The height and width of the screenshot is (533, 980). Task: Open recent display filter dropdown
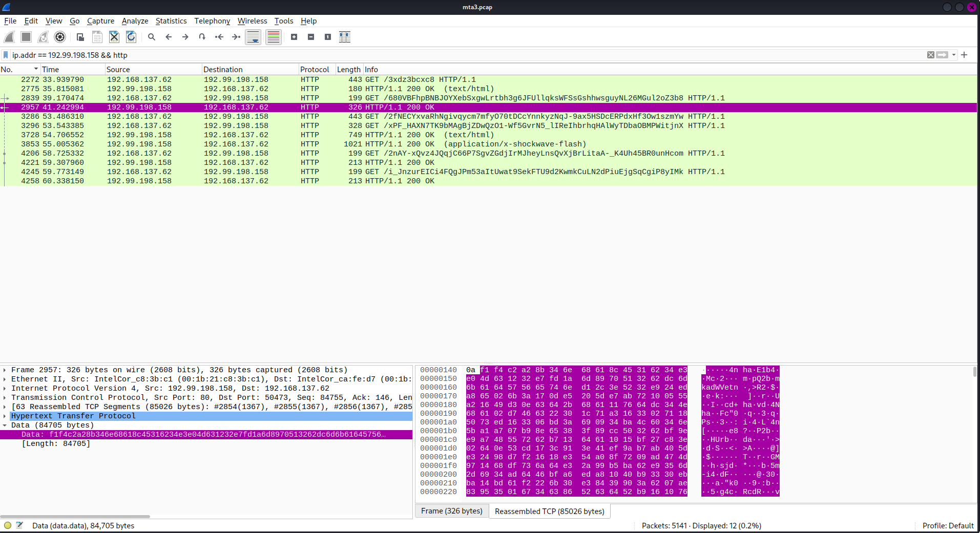pyautogui.click(x=953, y=55)
